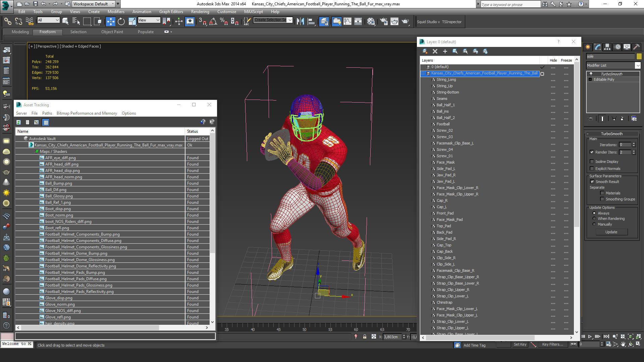Open the Create command panel tab
This screenshot has height=362, width=644.
tap(588, 47)
